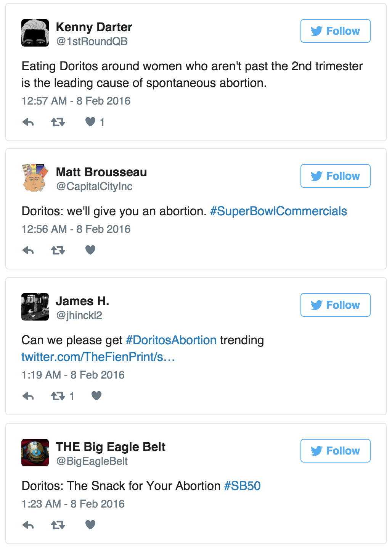Retweet Kenny Darter's Doritos tweet
Screen dimensions: 392x548
coord(58,122)
